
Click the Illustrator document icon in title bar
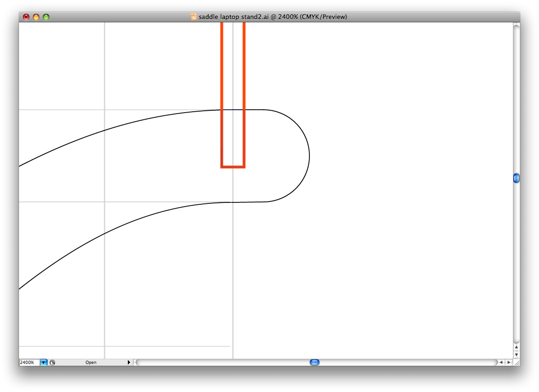(x=193, y=17)
